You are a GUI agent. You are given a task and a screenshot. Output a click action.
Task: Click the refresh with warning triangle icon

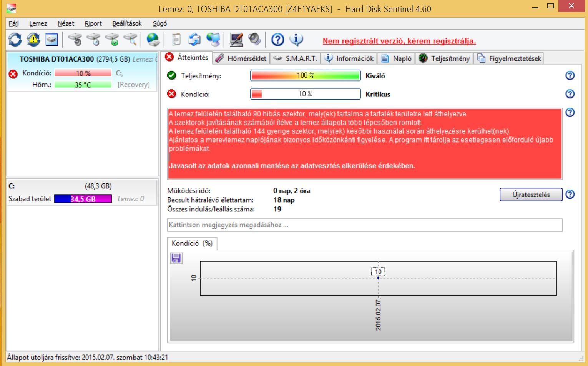pyautogui.click(x=33, y=39)
